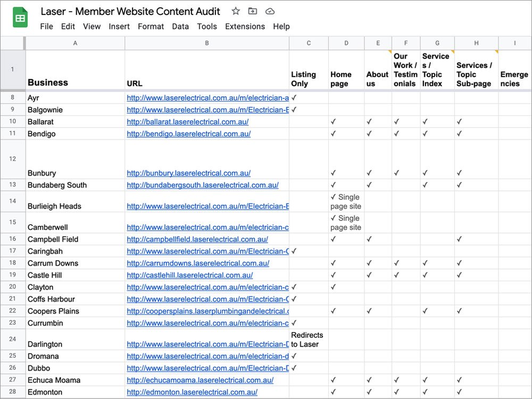The image size is (532, 399).
Task: Click the document title text
Action: click(130, 12)
